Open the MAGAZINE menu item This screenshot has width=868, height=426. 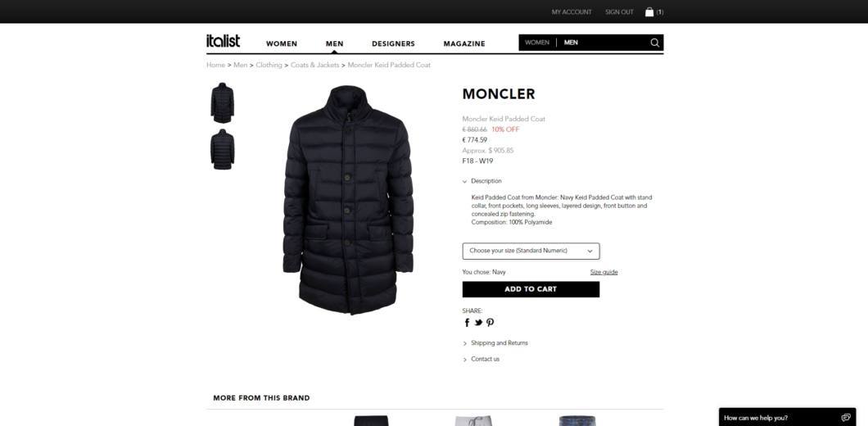pyautogui.click(x=464, y=43)
